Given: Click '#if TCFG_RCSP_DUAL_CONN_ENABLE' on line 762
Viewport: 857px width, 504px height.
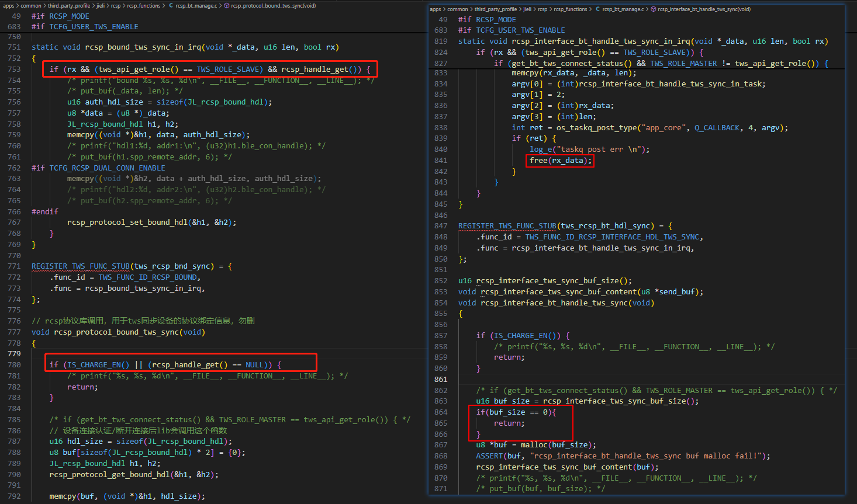Looking at the screenshot, I should [x=98, y=168].
